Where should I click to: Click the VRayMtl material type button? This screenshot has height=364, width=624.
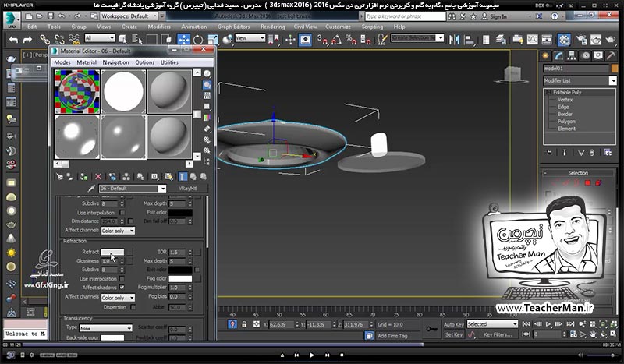coord(187,188)
